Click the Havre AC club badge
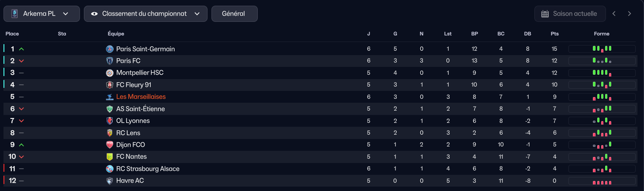Viewport: 644px width, 191px height. [110, 181]
